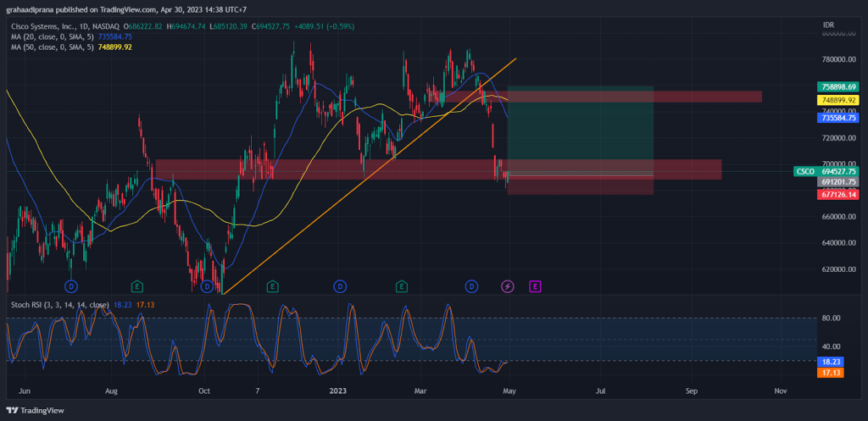868x421 pixels.
Task: Click the 2023 label on time axis
Action: coord(337,391)
